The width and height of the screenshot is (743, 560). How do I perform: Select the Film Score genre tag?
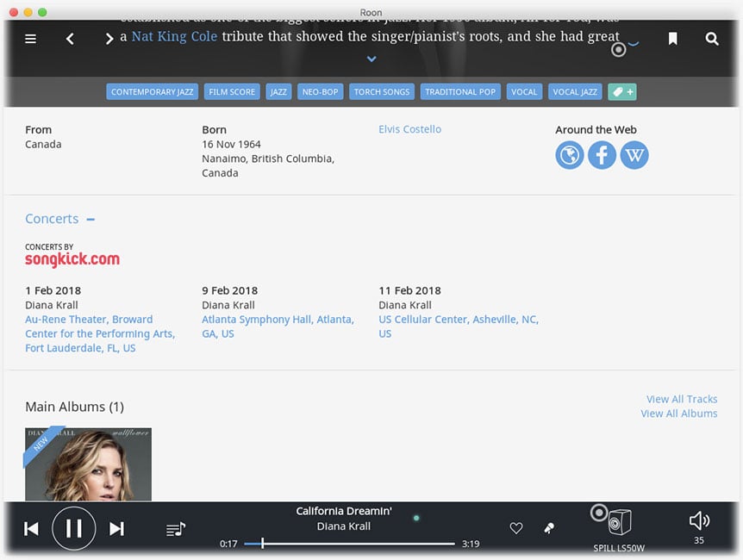pyautogui.click(x=232, y=92)
